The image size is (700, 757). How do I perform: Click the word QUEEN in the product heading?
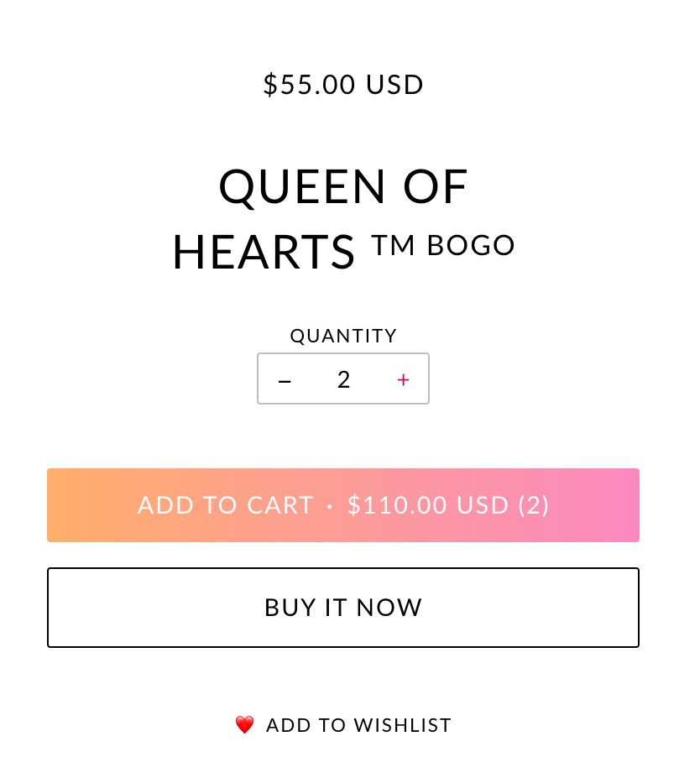(x=302, y=187)
